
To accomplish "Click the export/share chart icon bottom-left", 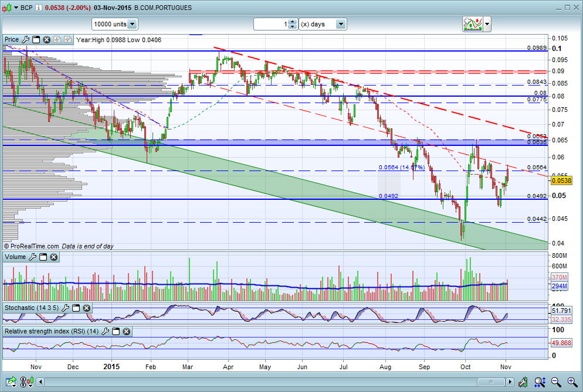I will pos(11,381).
